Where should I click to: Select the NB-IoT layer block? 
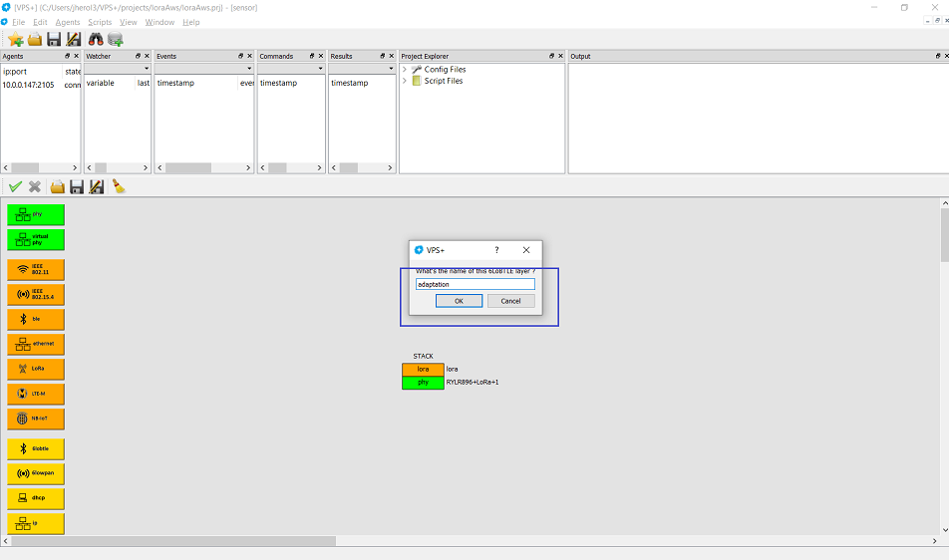(x=36, y=420)
